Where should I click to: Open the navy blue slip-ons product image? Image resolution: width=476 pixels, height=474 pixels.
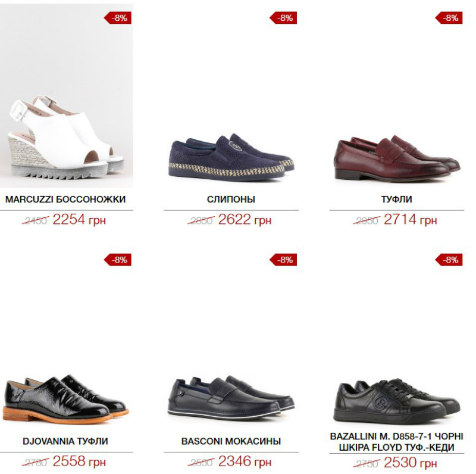tap(231, 157)
